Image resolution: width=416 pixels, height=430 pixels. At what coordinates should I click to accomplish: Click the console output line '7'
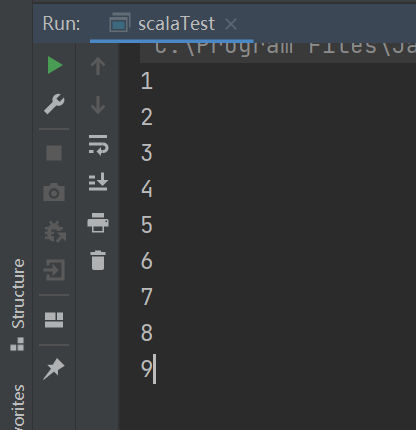[147, 297]
